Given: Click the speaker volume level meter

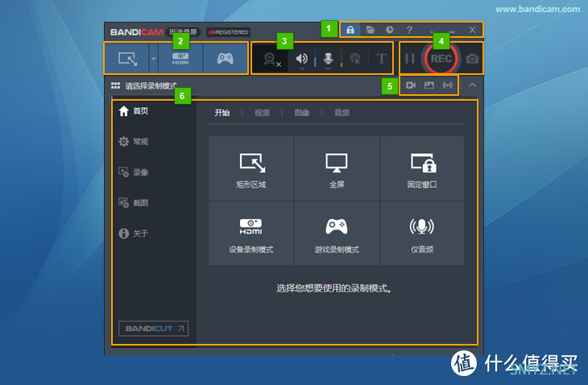Looking at the screenshot, I should (315, 59).
